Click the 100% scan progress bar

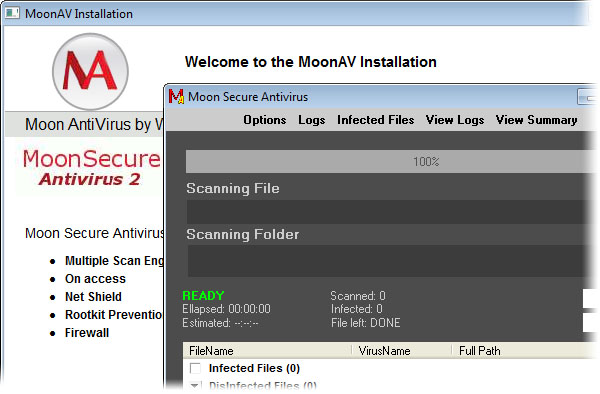coord(390,161)
